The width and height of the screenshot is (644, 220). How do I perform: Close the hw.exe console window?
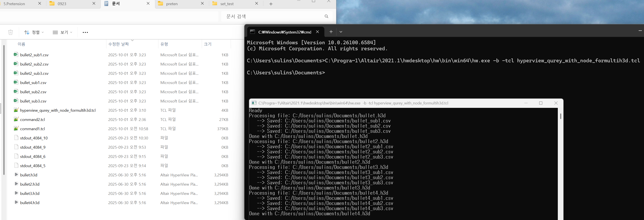point(556,103)
